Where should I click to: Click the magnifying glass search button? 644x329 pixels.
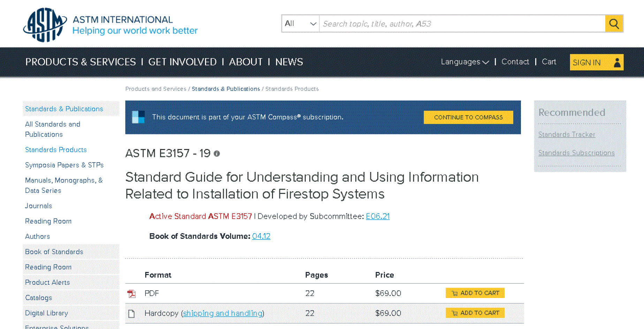point(614,24)
